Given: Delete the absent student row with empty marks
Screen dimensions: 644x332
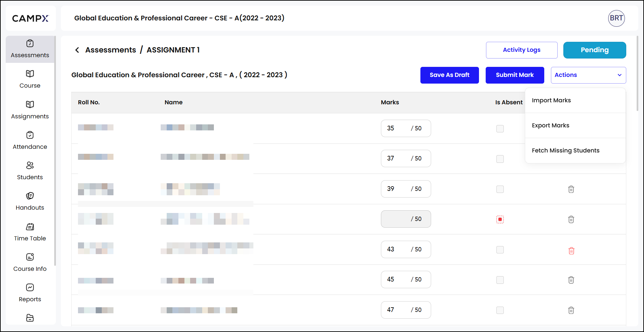Looking at the screenshot, I should (571, 219).
